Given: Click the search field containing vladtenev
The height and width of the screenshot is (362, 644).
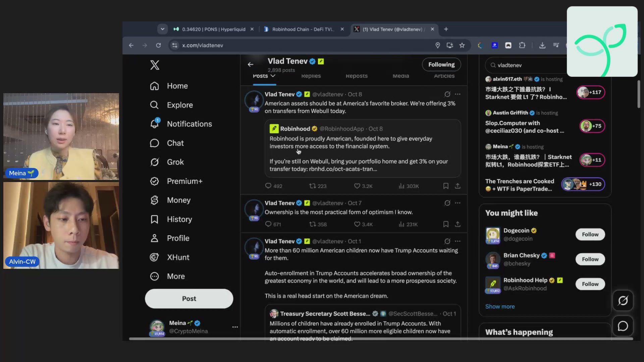Looking at the screenshot, I should pyautogui.click(x=526, y=65).
